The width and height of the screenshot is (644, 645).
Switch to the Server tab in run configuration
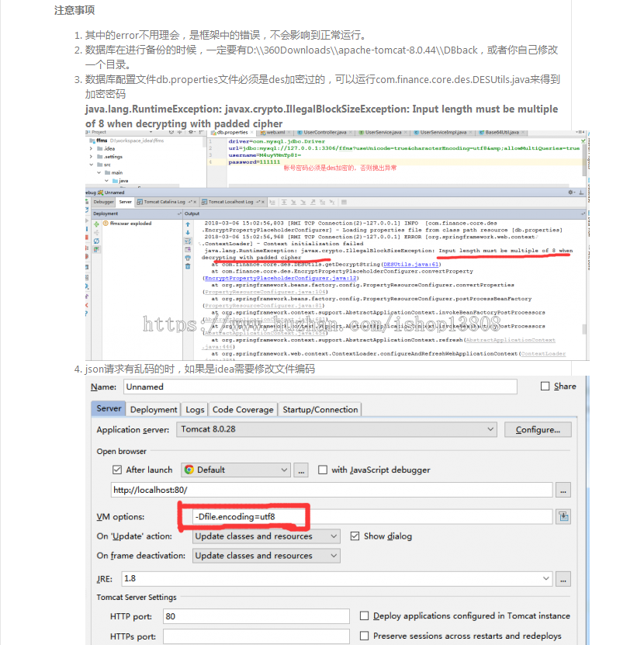(109, 409)
